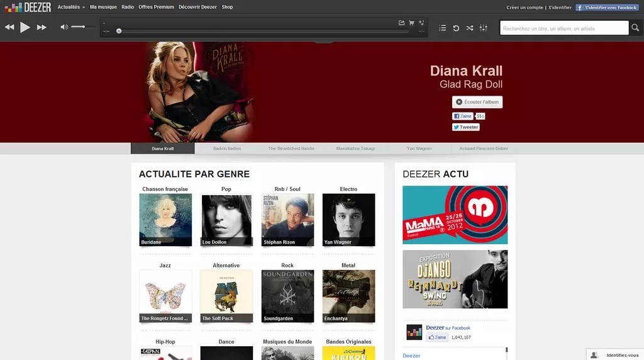This screenshot has height=360, width=644.
Task: Click the shopping cart buy icon
Action: tap(411, 23)
